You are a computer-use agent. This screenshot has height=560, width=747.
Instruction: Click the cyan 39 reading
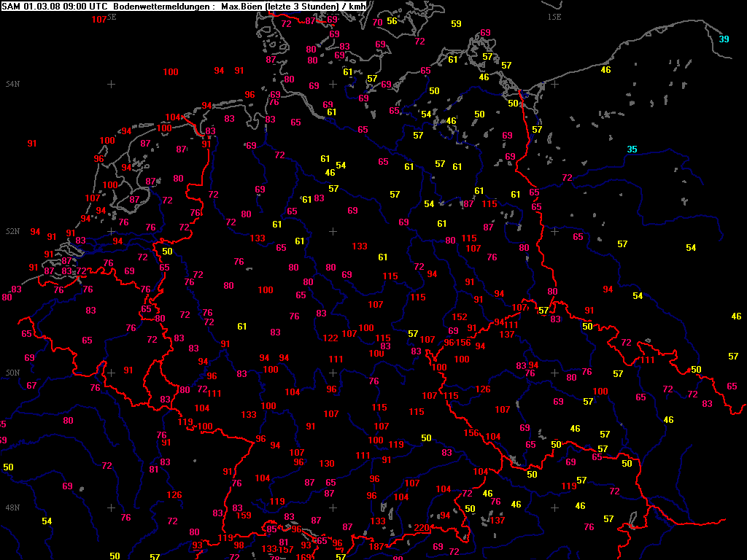click(724, 39)
